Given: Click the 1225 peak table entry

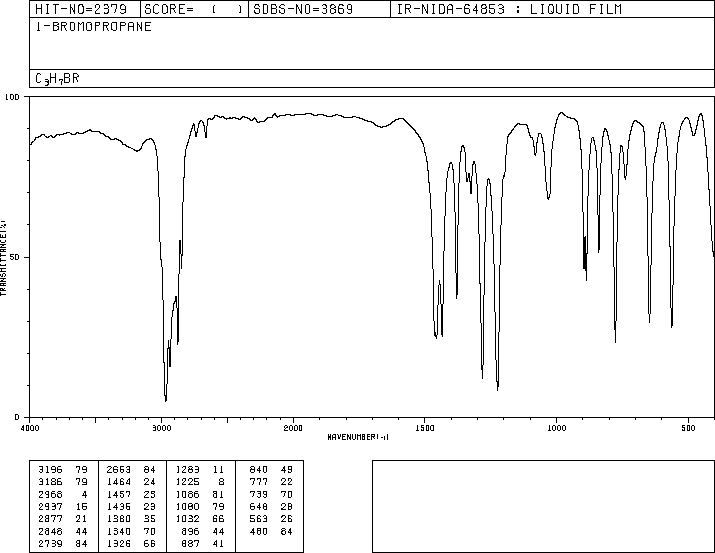Looking at the screenshot, I should pyautogui.click(x=200, y=482).
